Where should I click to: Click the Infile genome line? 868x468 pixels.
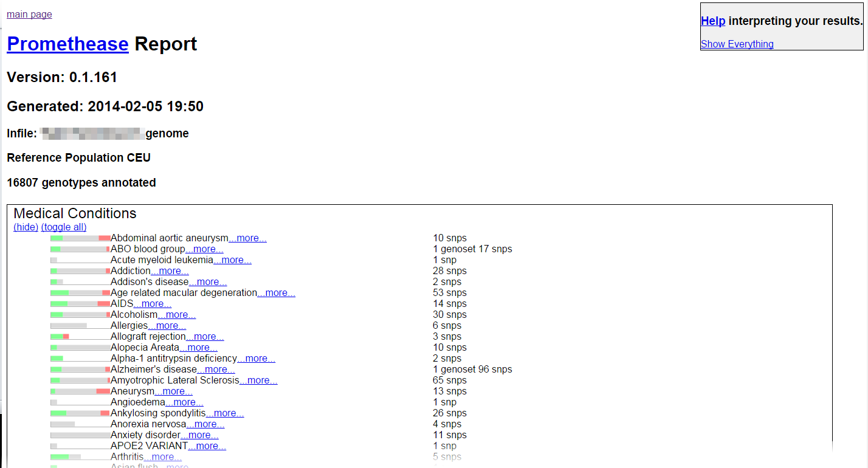click(x=98, y=133)
